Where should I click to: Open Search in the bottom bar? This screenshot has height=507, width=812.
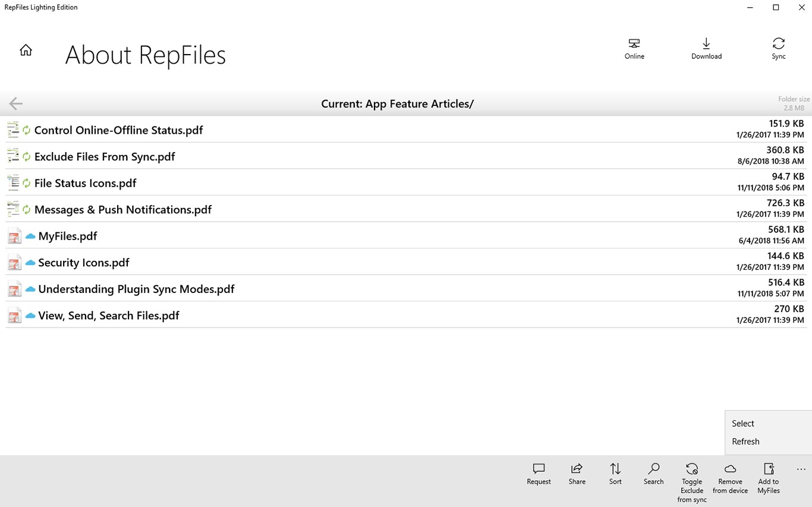(x=653, y=474)
